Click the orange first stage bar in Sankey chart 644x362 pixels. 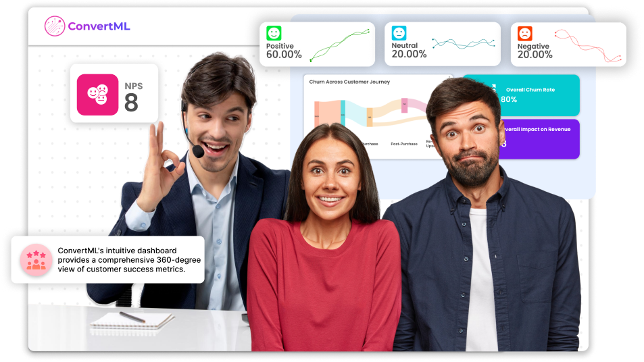pyautogui.click(x=316, y=113)
